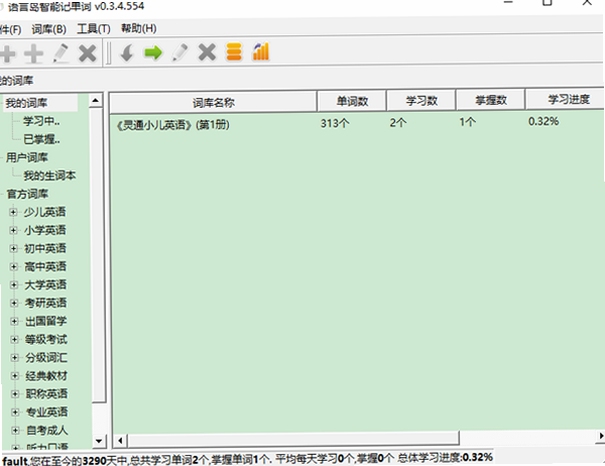Image resolution: width=605 pixels, height=466 pixels.
Task: Sort by 学习进度 column header
Action: 566,99
